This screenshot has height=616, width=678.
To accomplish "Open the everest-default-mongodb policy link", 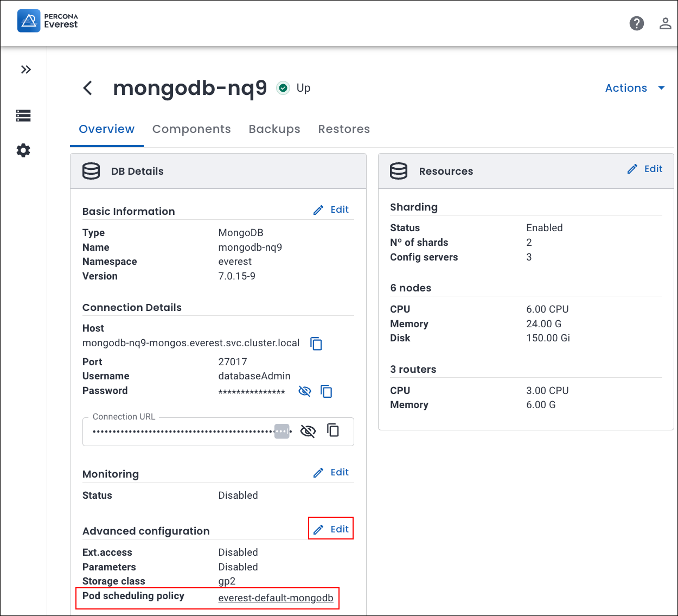I will tap(276, 598).
